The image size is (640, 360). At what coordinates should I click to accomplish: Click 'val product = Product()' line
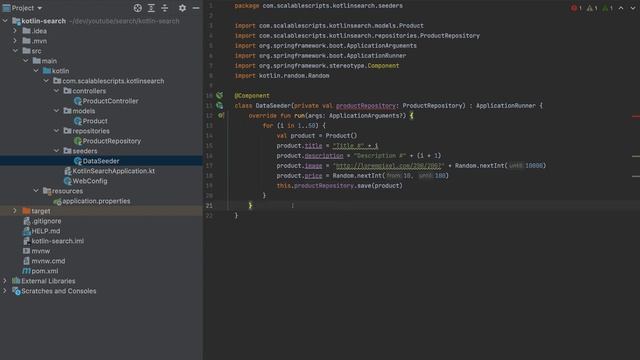(x=317, y=136)
